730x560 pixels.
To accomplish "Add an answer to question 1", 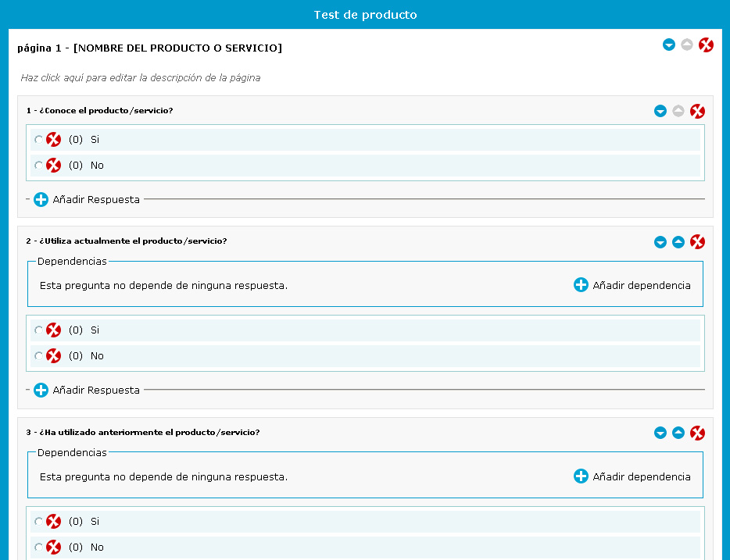I will pos(87,199).
